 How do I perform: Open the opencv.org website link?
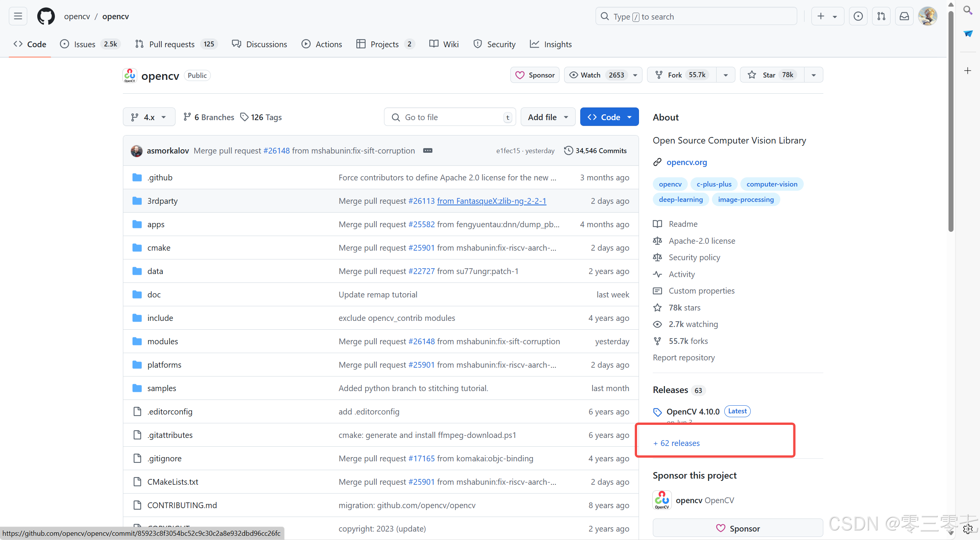click(686, 162)
